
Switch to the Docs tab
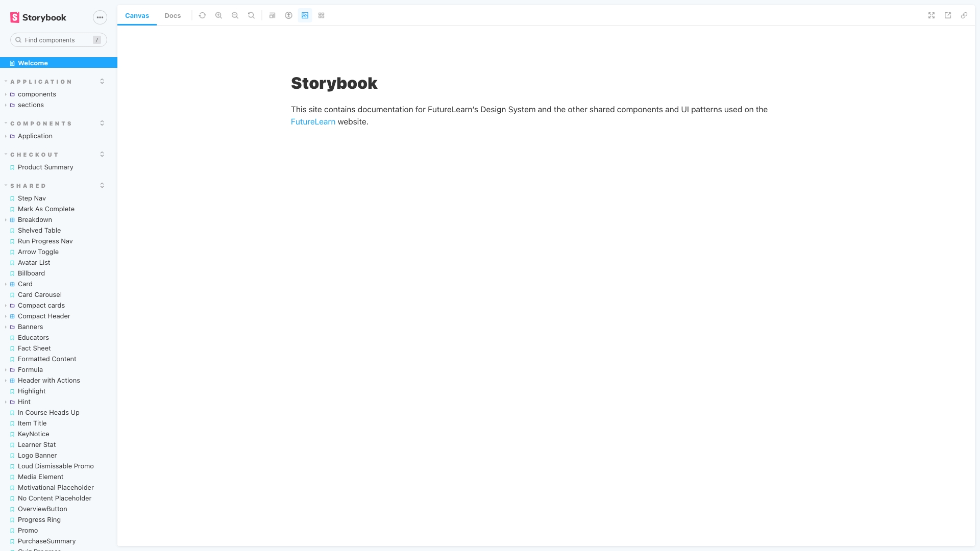point(173,15)
